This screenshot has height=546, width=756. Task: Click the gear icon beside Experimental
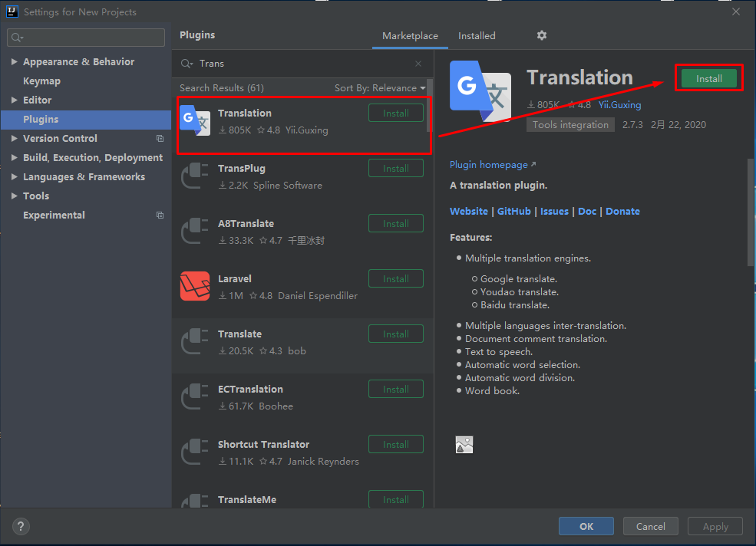160,215
